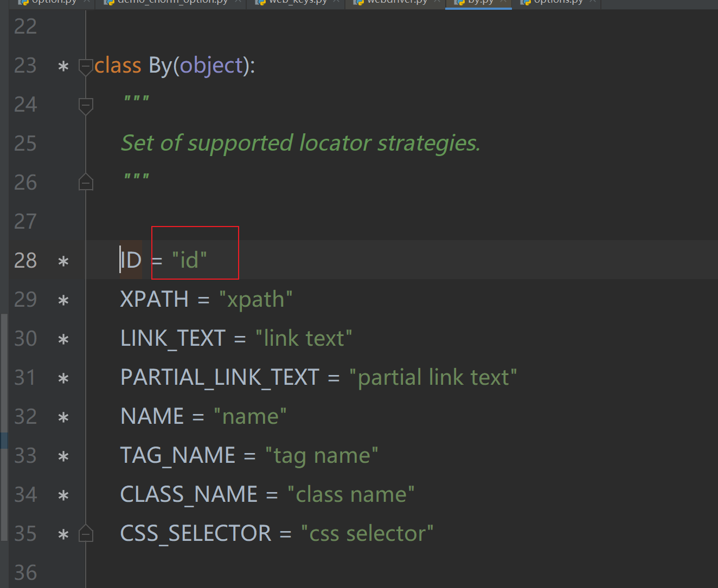718x588 pixels.
Task: Click the "css selector" string value
Action: (367, 533)
